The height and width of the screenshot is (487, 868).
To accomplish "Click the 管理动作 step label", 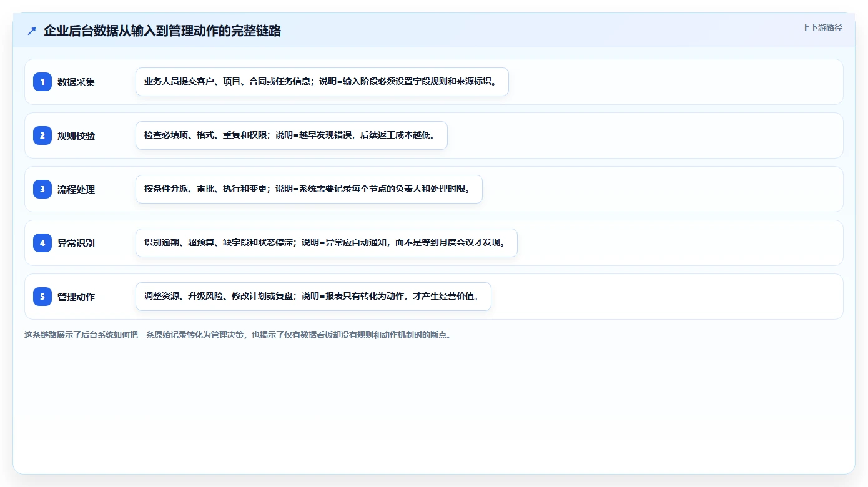I will coord(76,297).
